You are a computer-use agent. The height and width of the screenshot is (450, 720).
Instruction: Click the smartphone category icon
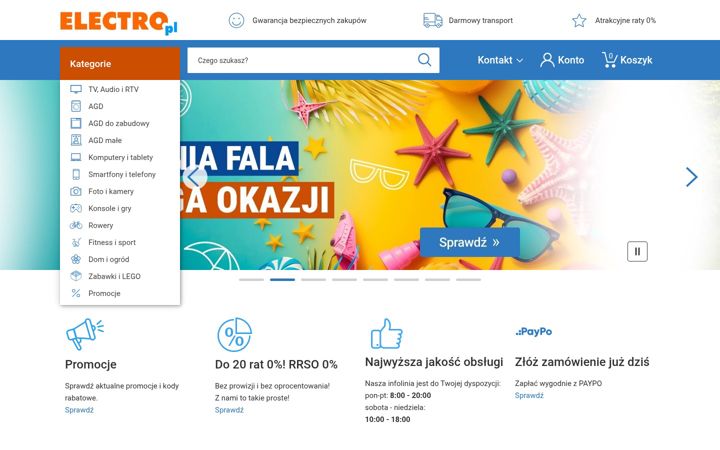click(x=76, y=174)
